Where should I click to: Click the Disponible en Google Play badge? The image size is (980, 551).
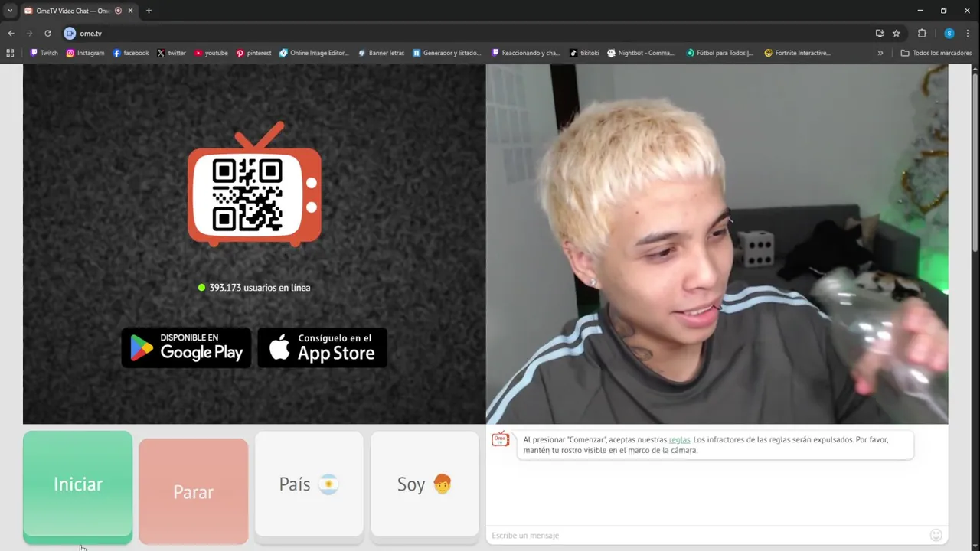pos(186,347)
